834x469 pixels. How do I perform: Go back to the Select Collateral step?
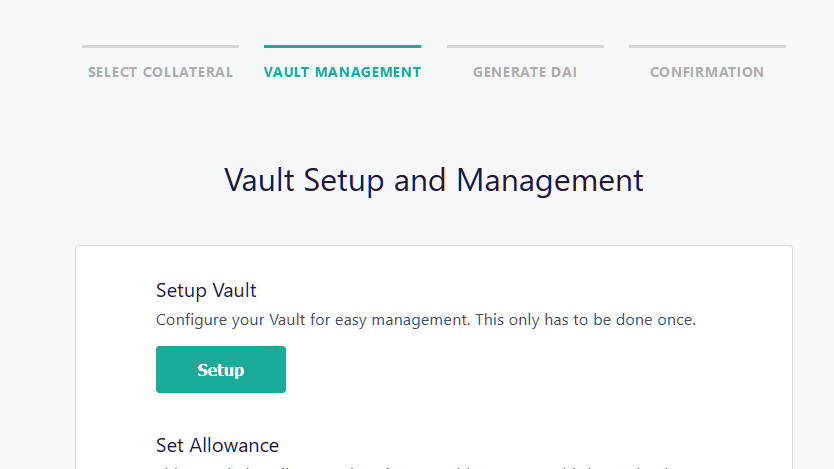pyautogui.click(x=160, y=72)
